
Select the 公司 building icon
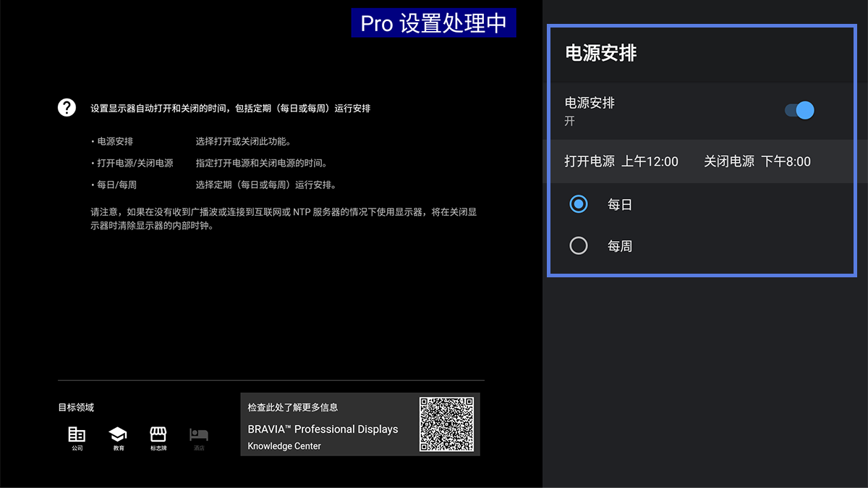(x=77, y=434)
